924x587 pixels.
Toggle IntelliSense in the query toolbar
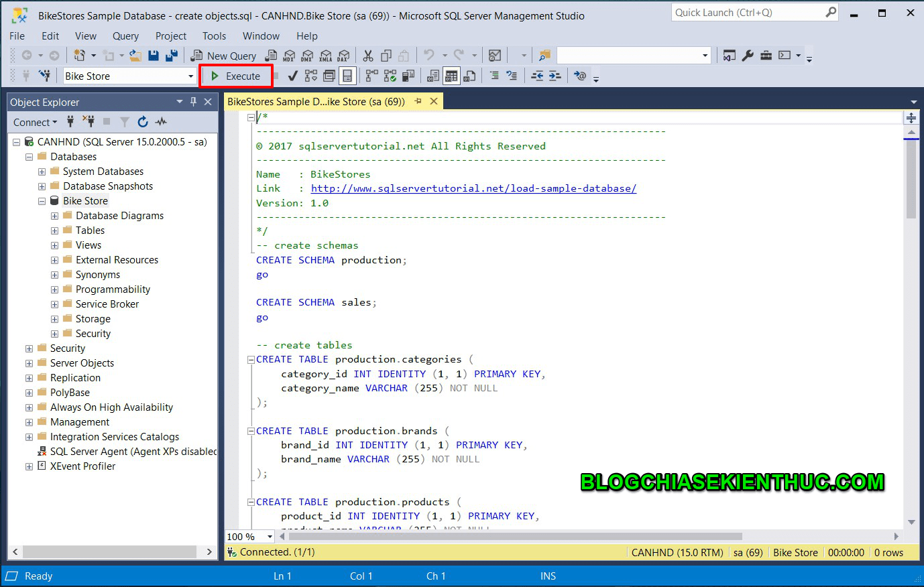pos(346,76)
